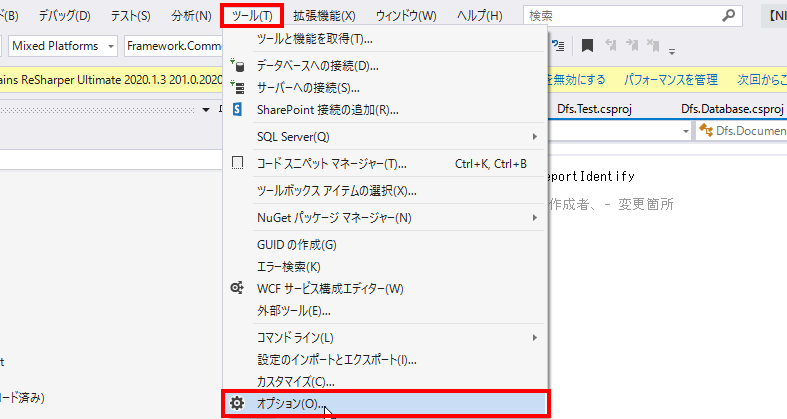Select SharePoint 接続の追加(R)... entry
Screen dimensions: 787x419
point(385,110)
